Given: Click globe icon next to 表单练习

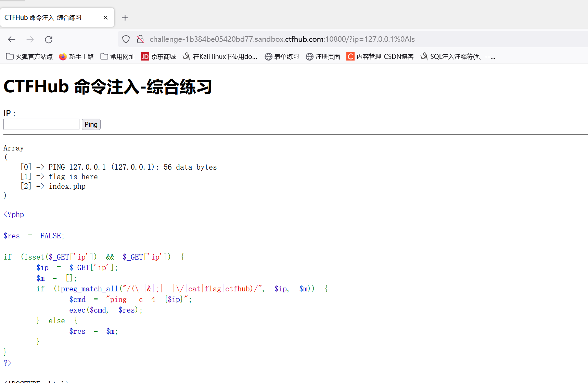Looking at the screenshot, I should click(269, 56).
